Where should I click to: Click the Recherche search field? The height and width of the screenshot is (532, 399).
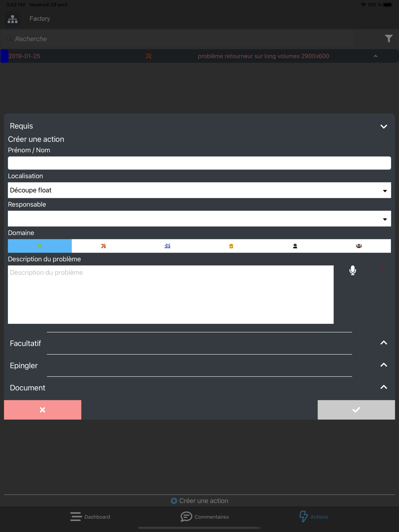[x=178, y=39]
